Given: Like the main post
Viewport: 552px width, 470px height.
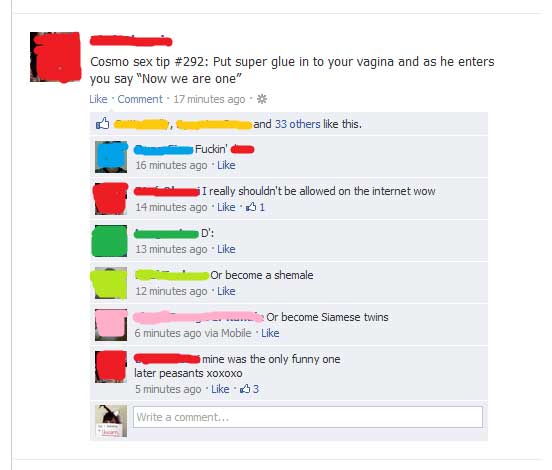Looking at the screenshot, I should [98, 99].
